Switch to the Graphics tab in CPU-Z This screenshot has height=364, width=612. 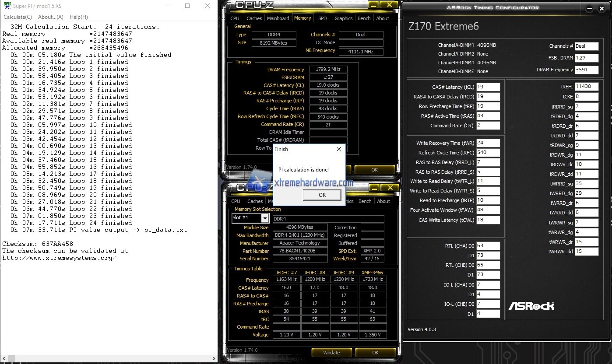[343, 18]
